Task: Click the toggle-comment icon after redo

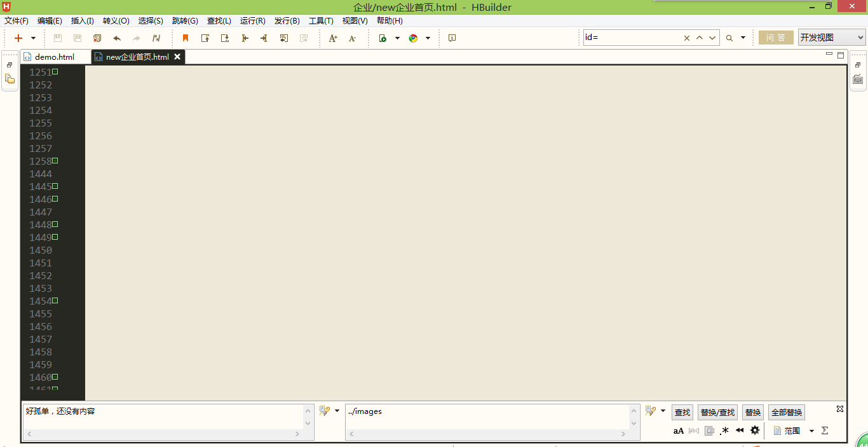Action: coord(156,38)
